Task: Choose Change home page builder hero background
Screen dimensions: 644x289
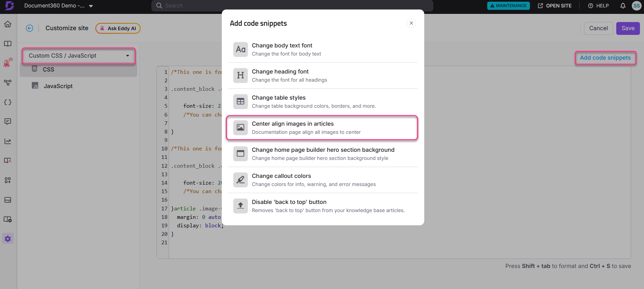Action: coord(323,154)
